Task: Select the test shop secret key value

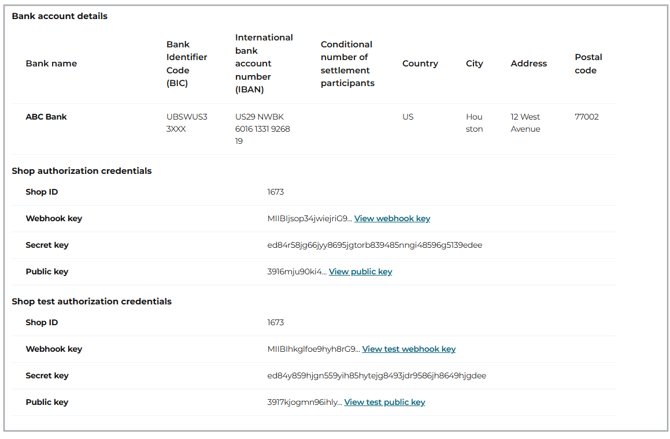Action: [376, 375]
